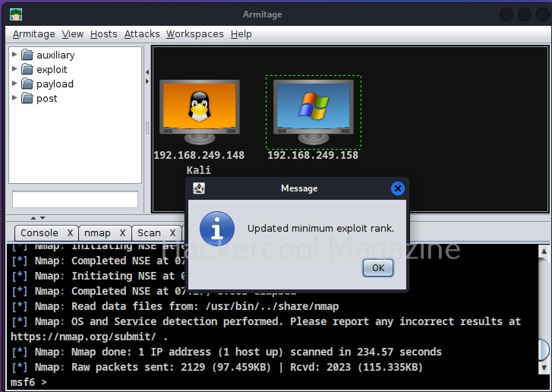
Task: Click the exploit folder icon
Action: (x=27, y=69)
